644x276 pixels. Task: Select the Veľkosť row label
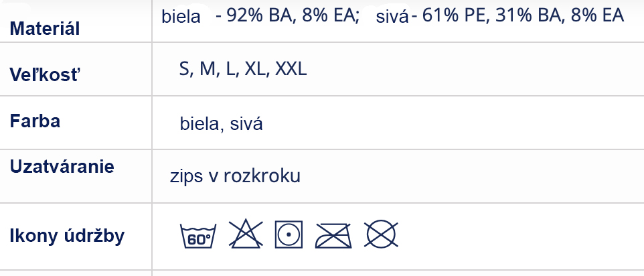[x=45, y=74]
